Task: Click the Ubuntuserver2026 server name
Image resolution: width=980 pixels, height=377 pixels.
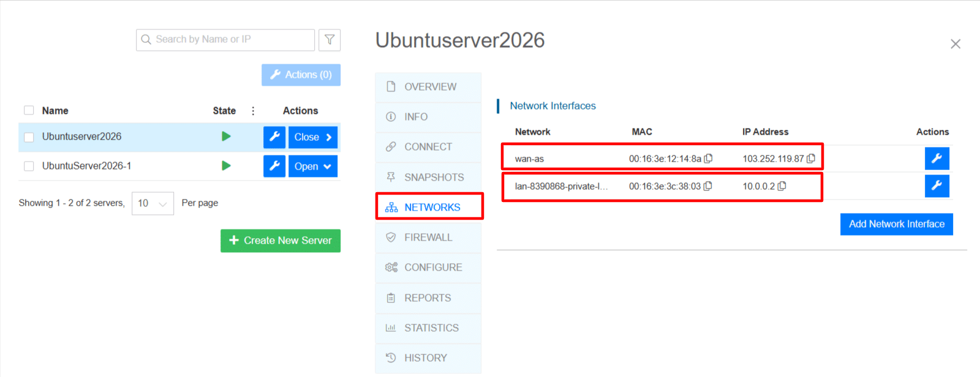Action: (81, 136)
